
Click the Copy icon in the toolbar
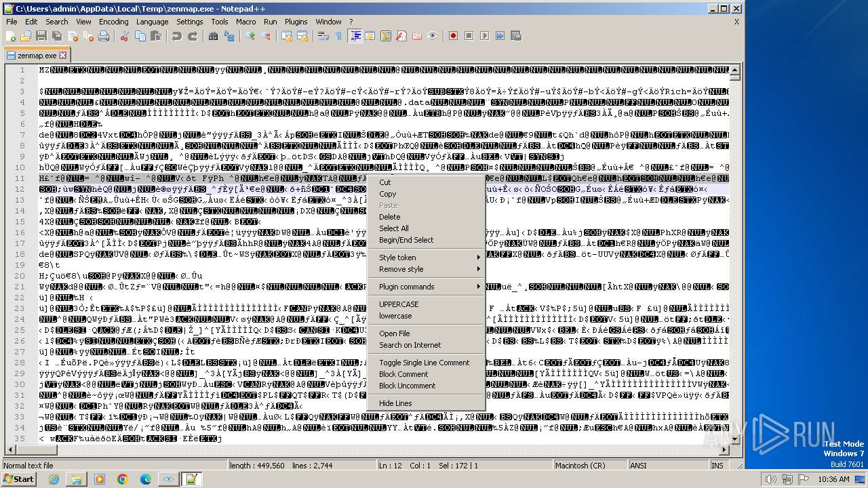tap(140, 36)
